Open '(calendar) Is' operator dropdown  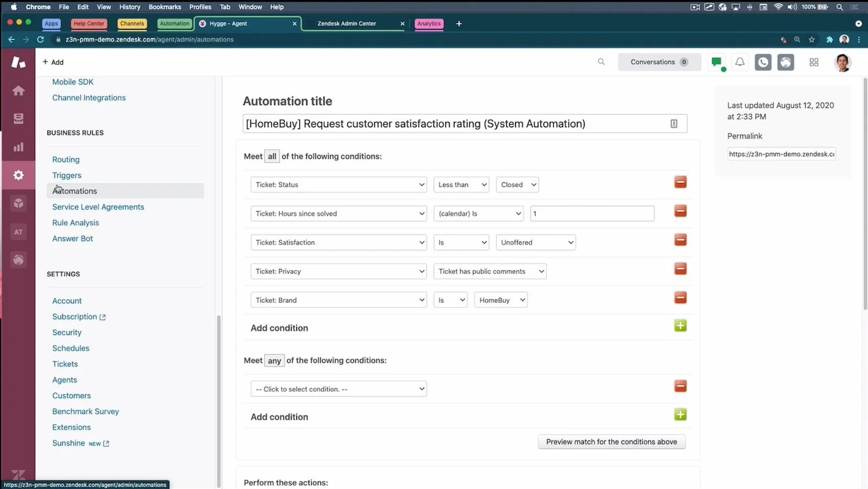[478, 214]
